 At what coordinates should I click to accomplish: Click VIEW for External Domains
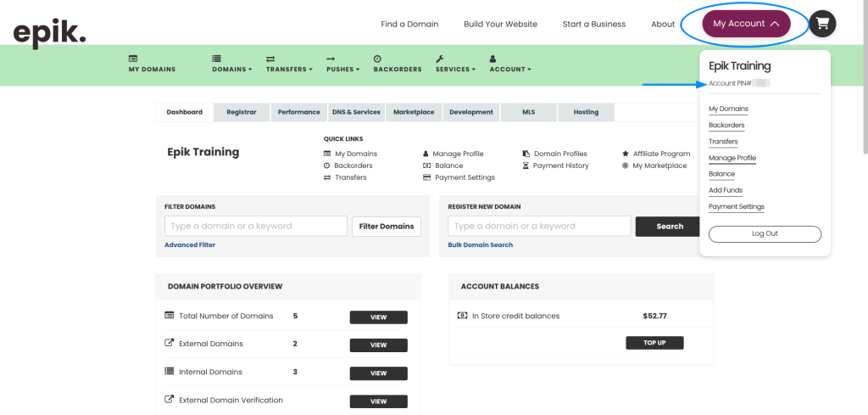click(x=379, y=345)
